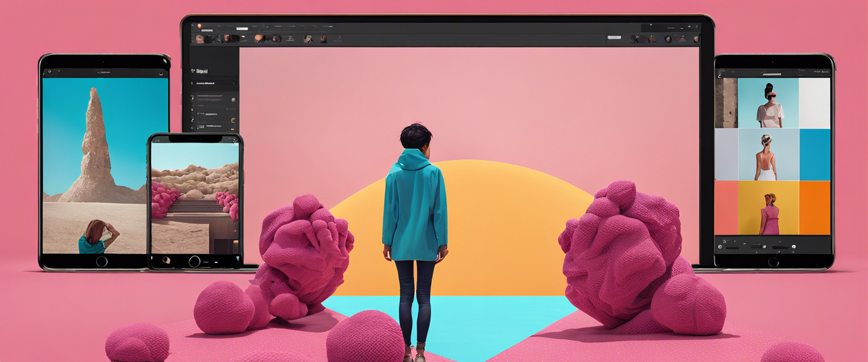This screenshot has height=362, width=868.
Task: Open the woman in white t-shirt photo
Action: pos(769,103)
